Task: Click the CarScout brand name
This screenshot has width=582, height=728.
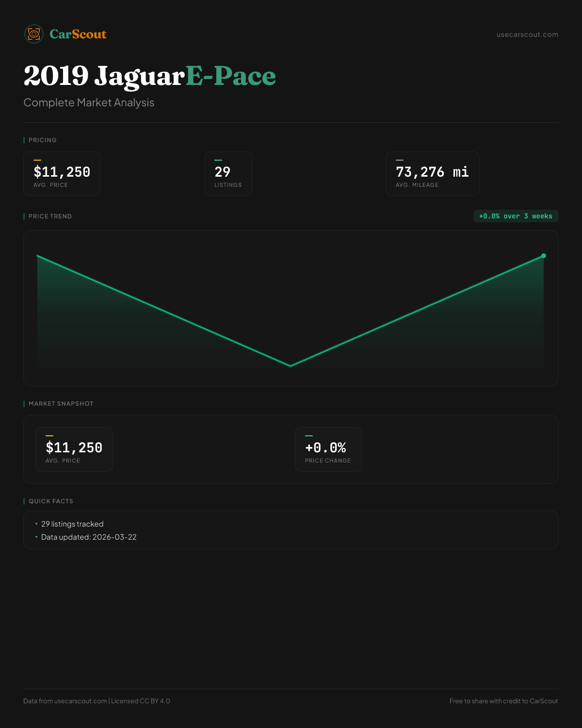Action: 78,34
